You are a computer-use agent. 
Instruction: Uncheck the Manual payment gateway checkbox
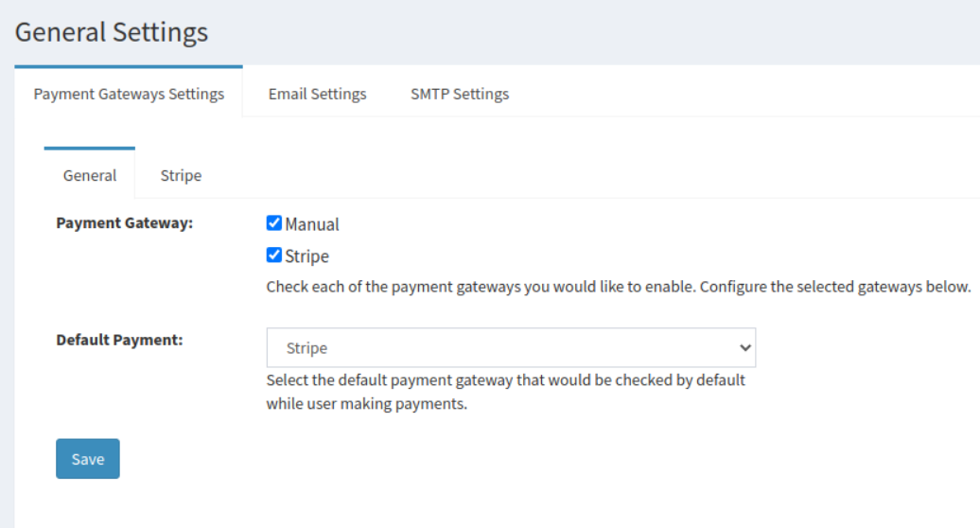[274, 223]
